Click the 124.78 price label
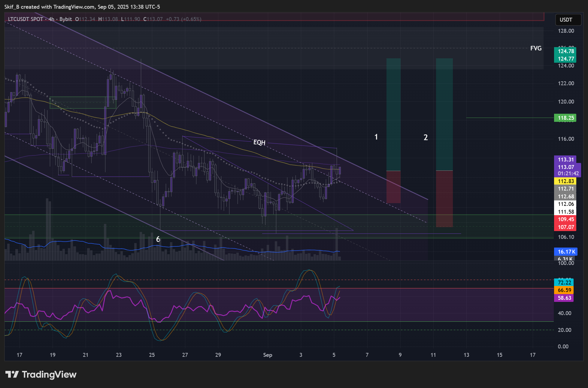588x388 pixels. pyautogui.click(x=565, y=51)
